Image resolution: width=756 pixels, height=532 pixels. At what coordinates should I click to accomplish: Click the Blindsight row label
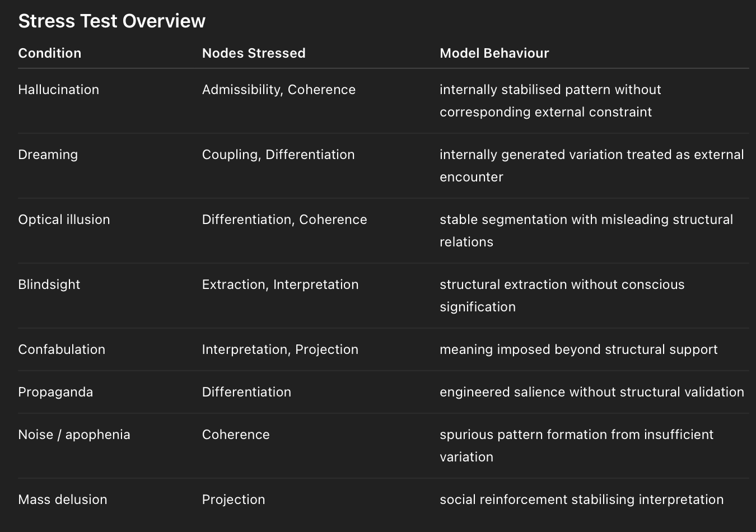coord(49,284)
